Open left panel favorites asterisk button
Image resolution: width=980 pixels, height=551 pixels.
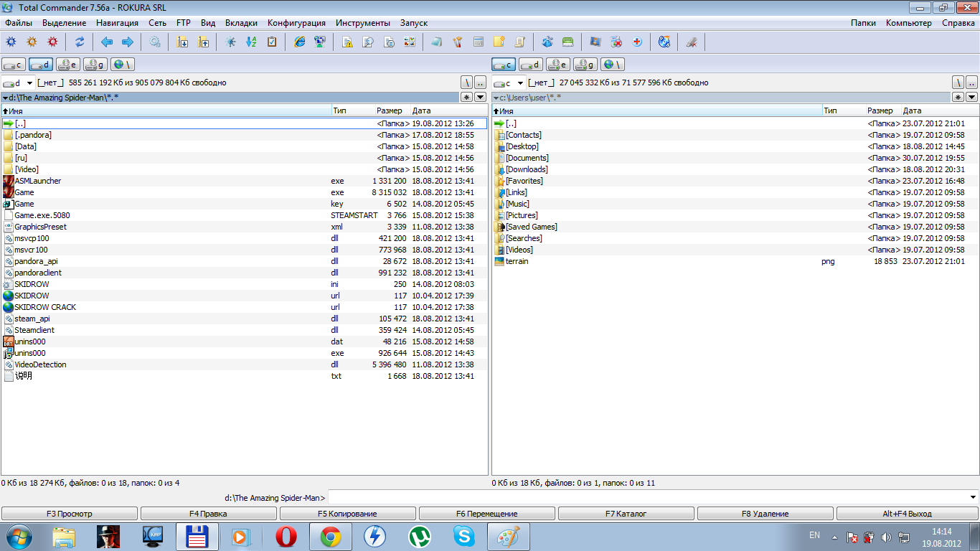[467, 97]
